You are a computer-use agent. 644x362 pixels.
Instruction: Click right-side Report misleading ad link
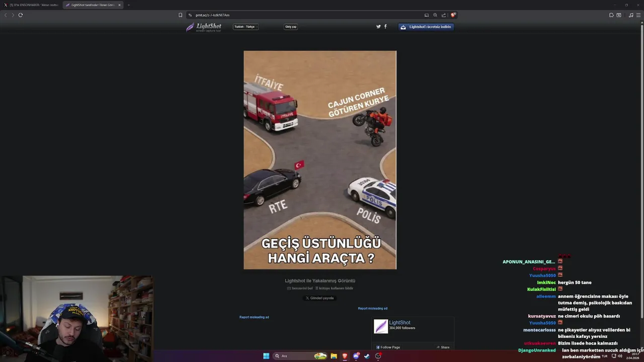373,308
